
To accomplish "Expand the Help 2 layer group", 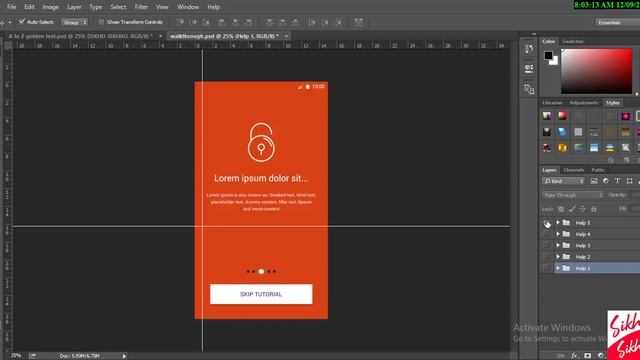I will 558,257.
